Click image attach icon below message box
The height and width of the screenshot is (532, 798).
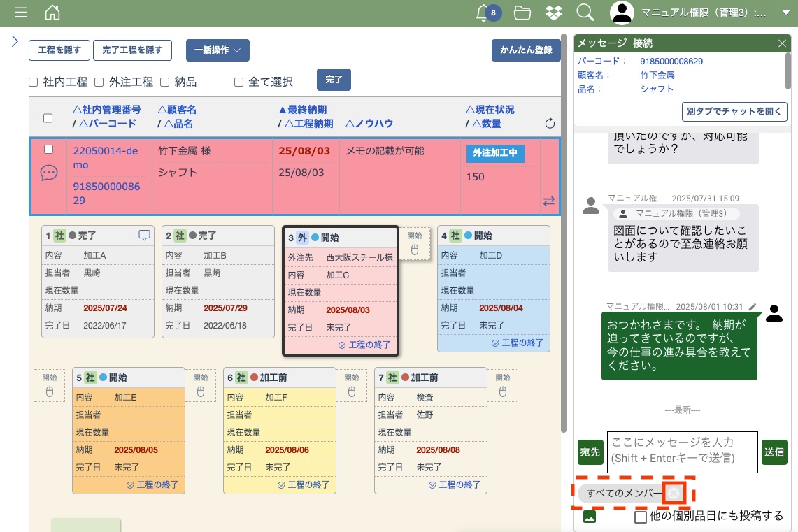tap(589, 517)
